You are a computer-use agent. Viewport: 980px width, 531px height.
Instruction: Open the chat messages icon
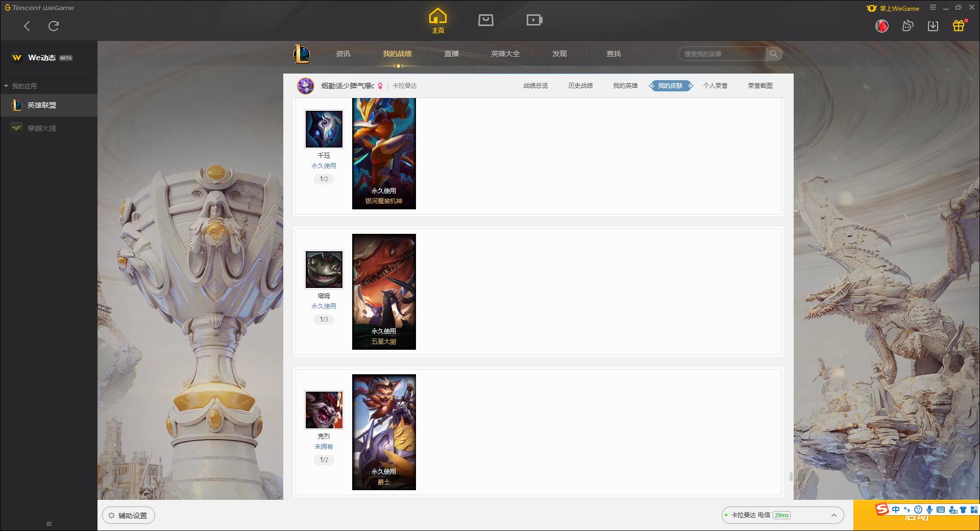click(908, 26)
